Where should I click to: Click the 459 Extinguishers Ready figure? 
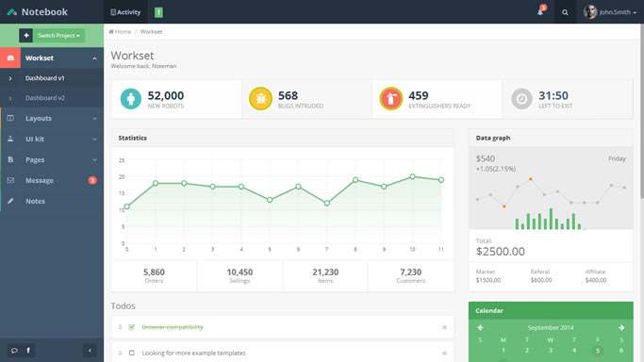(x=419, y=95)
